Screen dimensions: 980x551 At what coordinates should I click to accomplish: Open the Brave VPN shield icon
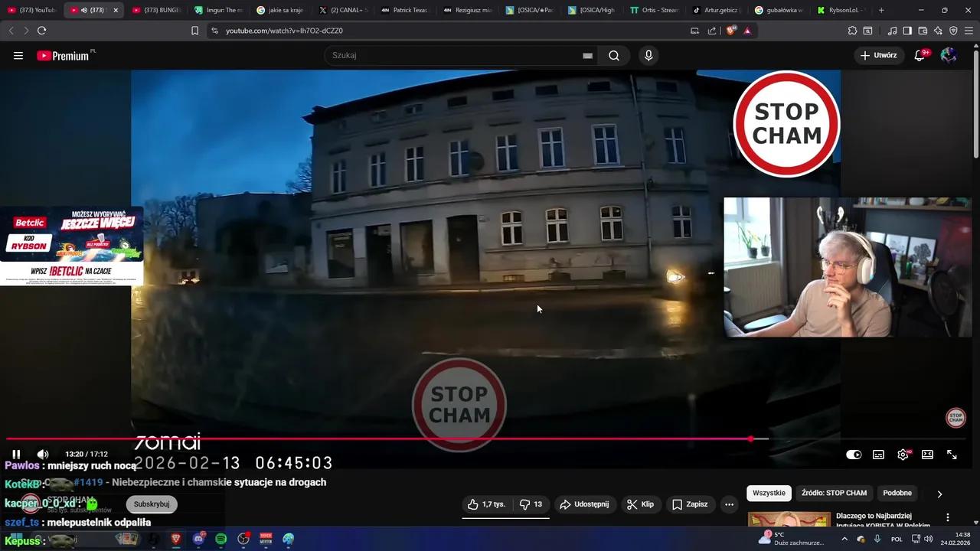[953, 31]
